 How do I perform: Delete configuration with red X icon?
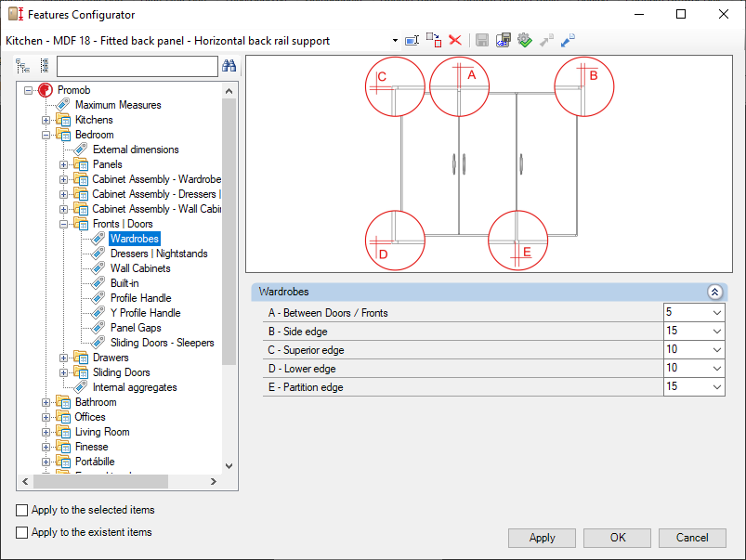455,40
